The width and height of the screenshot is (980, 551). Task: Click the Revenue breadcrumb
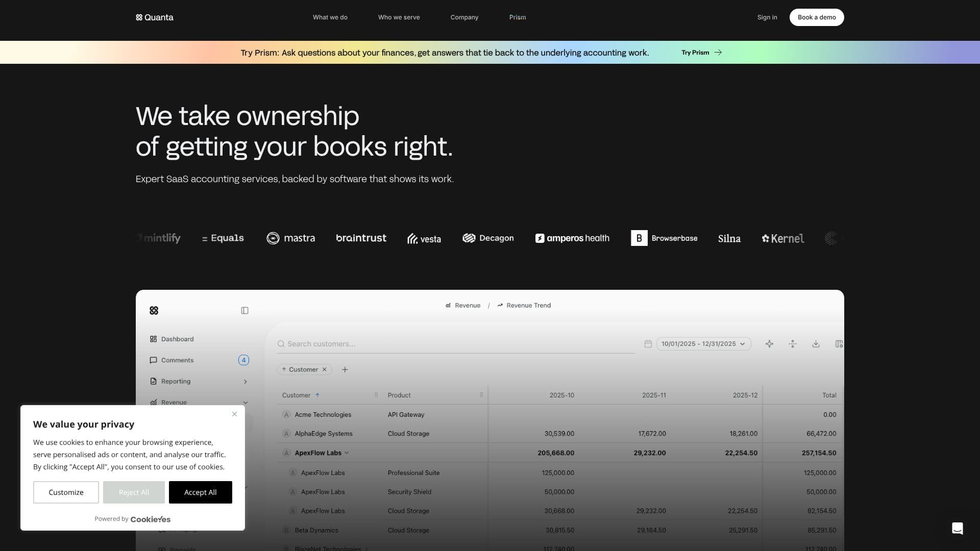coord(462,306)
